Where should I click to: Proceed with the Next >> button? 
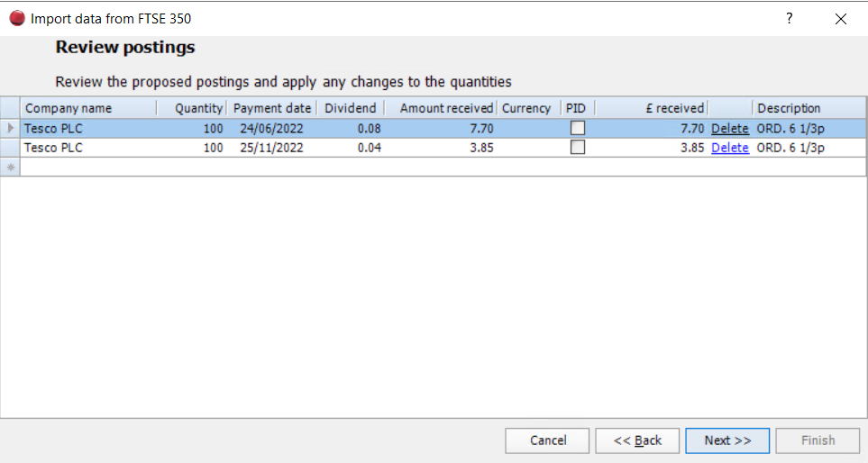tap(727, 440)
